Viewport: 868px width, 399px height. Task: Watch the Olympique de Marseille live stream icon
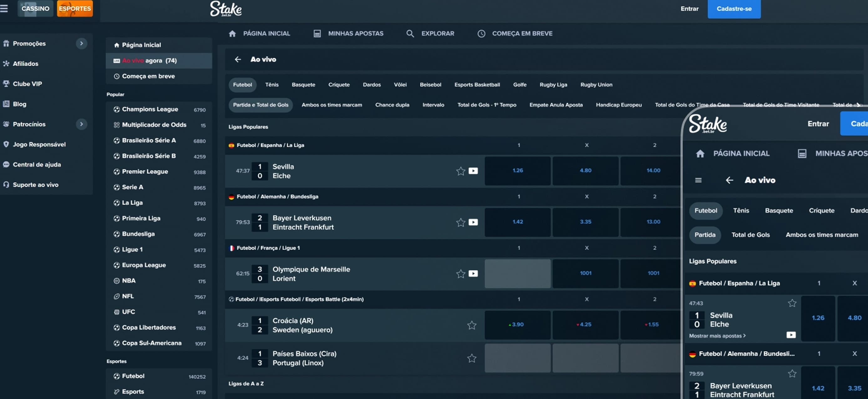click(473, 274)
